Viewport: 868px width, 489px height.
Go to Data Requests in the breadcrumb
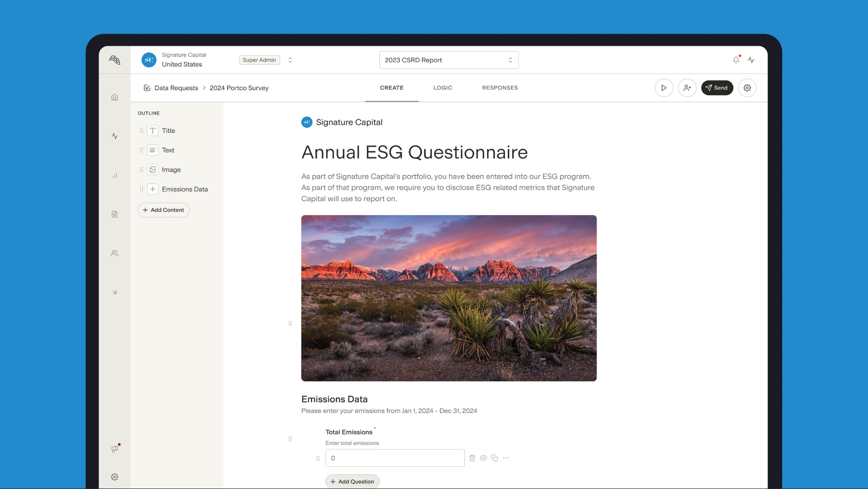(176, 88)
